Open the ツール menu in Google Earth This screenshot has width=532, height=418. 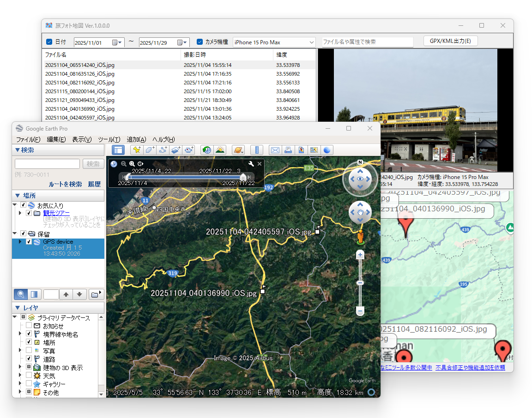pyautogui.click(x=109, y=139)
